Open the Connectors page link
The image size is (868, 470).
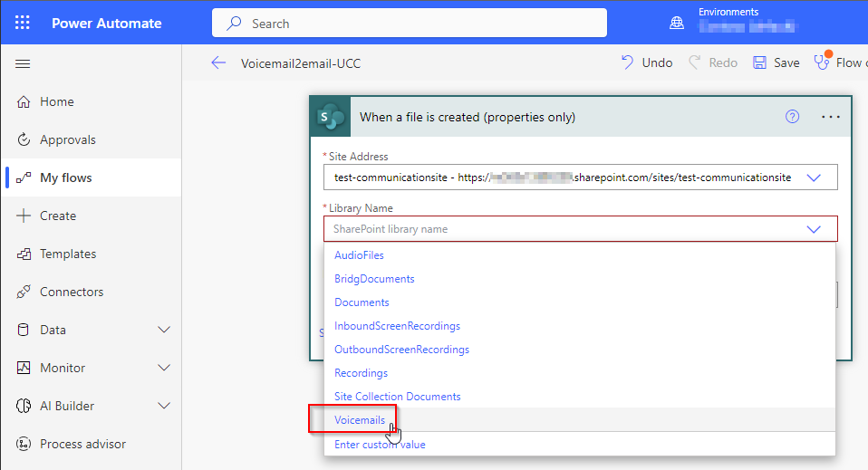point(72,292)
